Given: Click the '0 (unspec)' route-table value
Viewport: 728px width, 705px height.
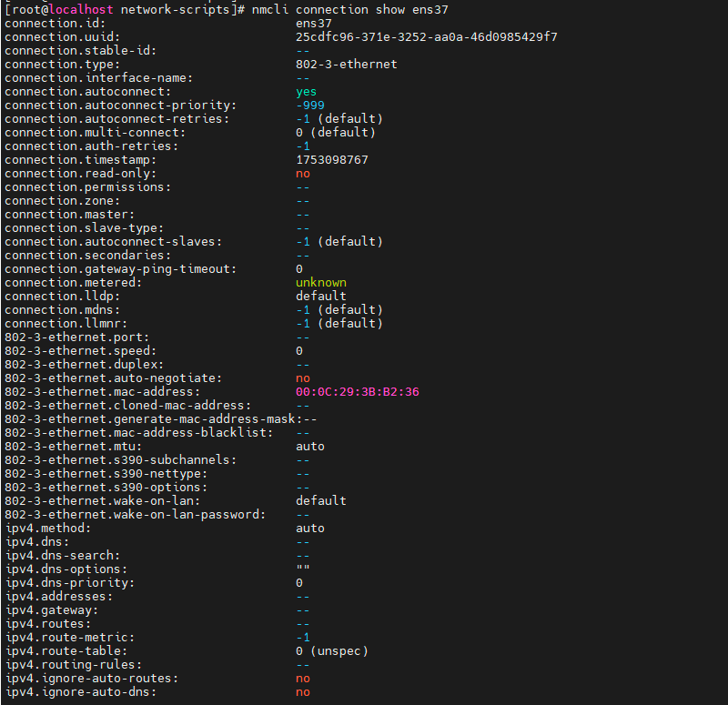Looking at the screenshot, I should [332, 651].
